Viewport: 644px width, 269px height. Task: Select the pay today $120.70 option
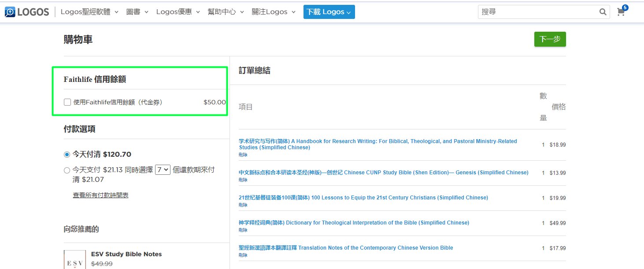click(x=67, y=155)
